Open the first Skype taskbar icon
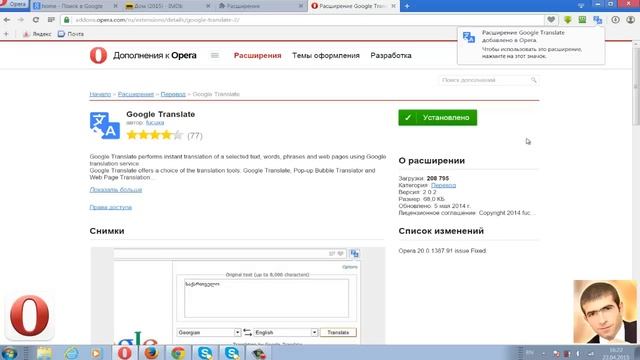Screen dimensions: 640x360 [205, 353]
